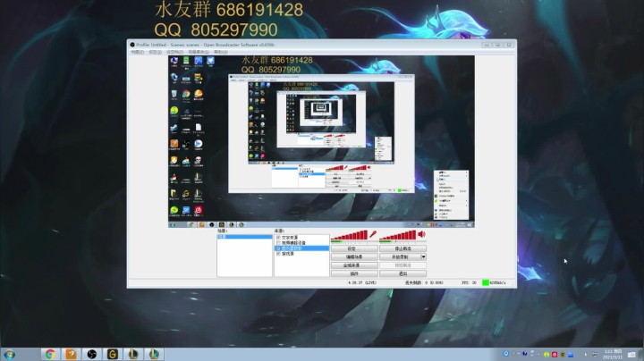Open the File (F) menu in OBS
This screenshot has width=644, height=361.
[x=137, y=52]
